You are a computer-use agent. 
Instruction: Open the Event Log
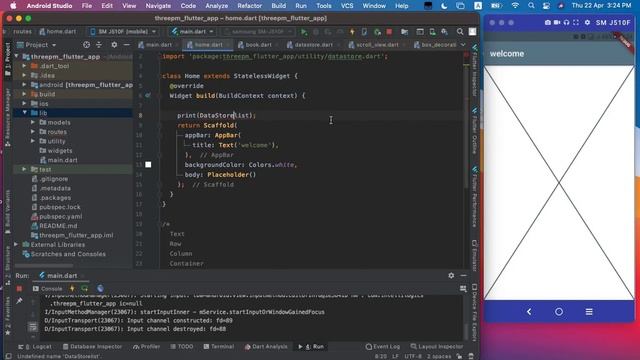pyautogui.click(x=383, y=347)
